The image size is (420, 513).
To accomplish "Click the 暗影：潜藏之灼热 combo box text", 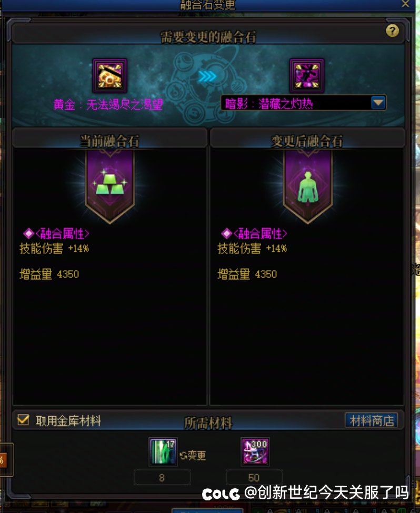I will tap(269, 104).
